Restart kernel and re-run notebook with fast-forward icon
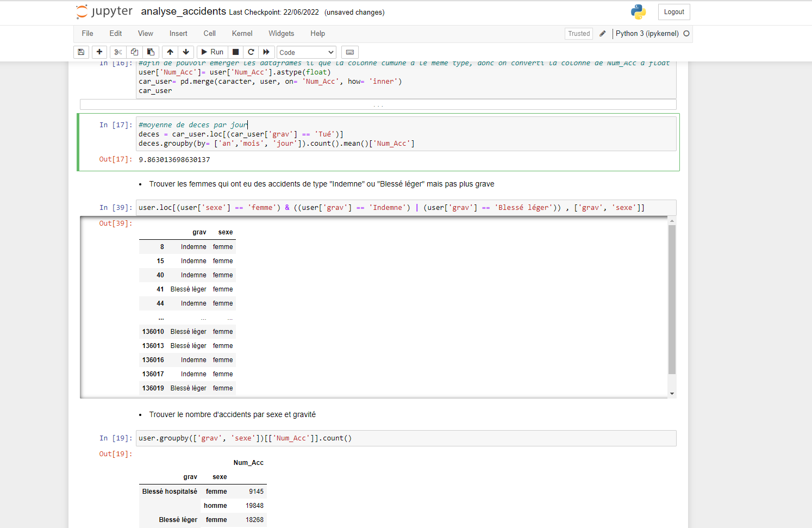 click(266, 52)
